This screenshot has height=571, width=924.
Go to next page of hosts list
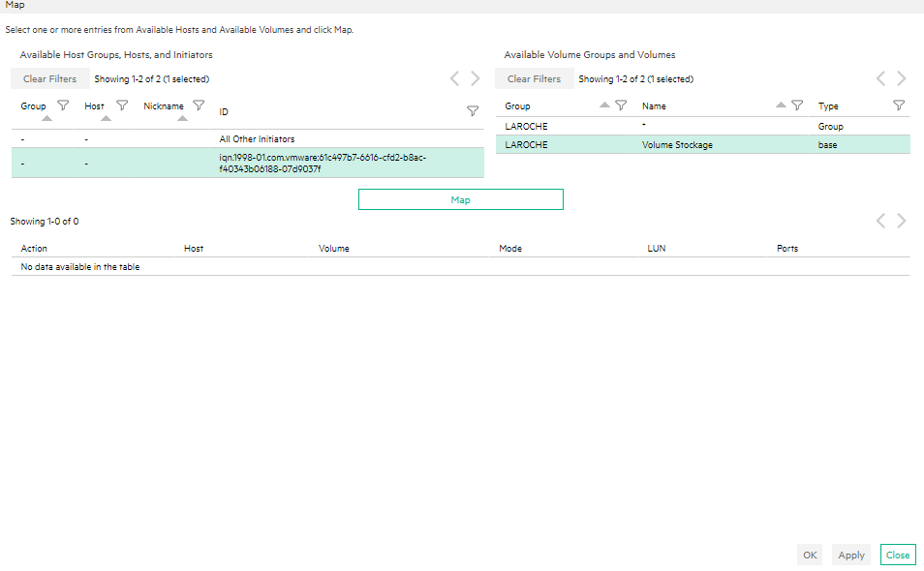(x=475, y=78)
